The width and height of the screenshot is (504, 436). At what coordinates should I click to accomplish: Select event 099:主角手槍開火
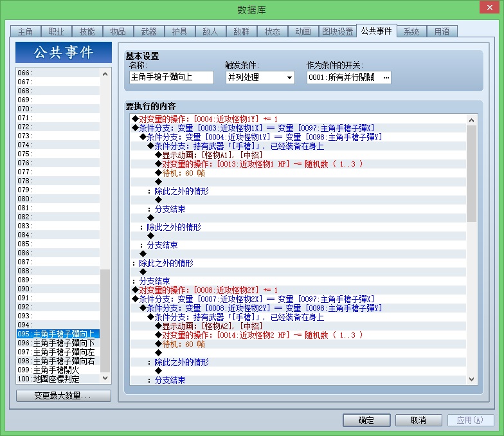pyautogui.click(x=58, y=370)
